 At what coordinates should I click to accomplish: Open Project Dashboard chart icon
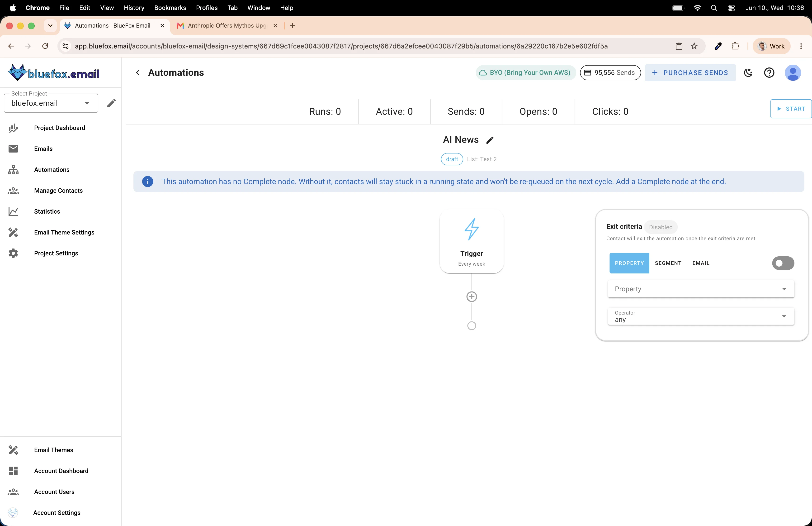[x=13, y=128]
